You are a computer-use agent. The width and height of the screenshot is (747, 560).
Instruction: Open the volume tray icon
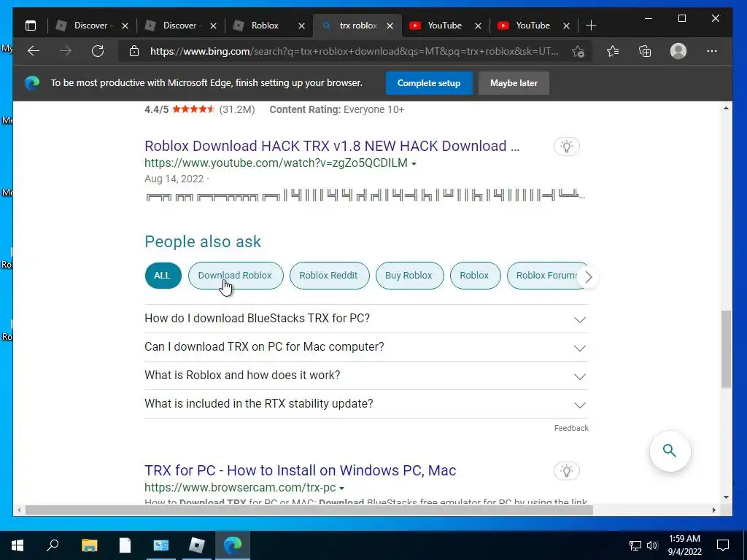click(652, 545)
